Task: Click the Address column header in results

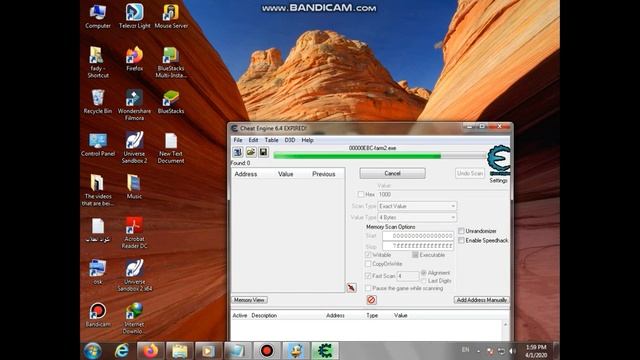Action: [246, 174]
